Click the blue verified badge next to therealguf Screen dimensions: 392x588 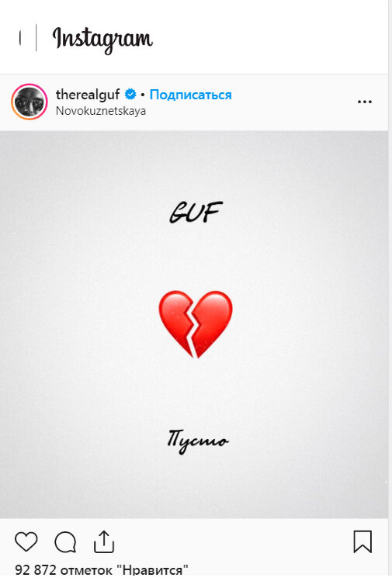point(130,94)
